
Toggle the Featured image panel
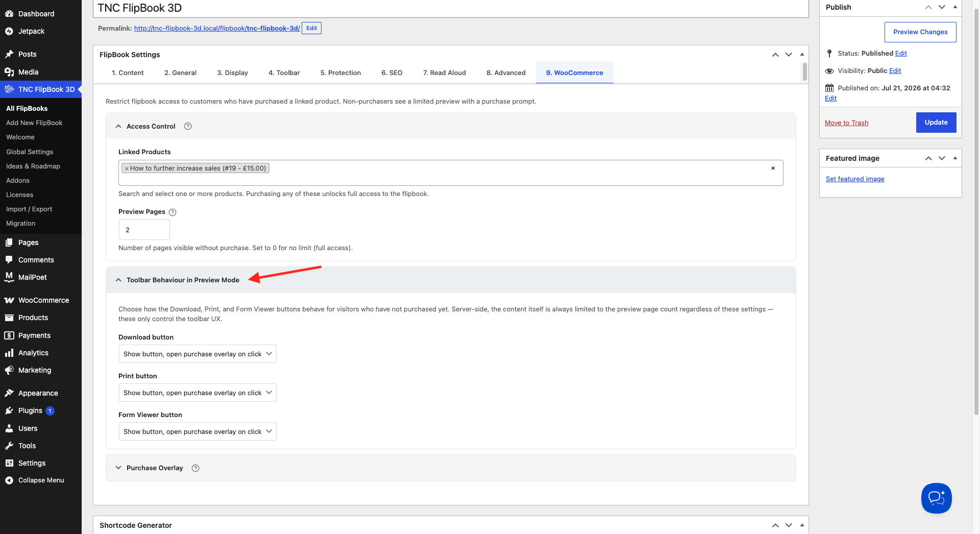[x=955, y=158]
